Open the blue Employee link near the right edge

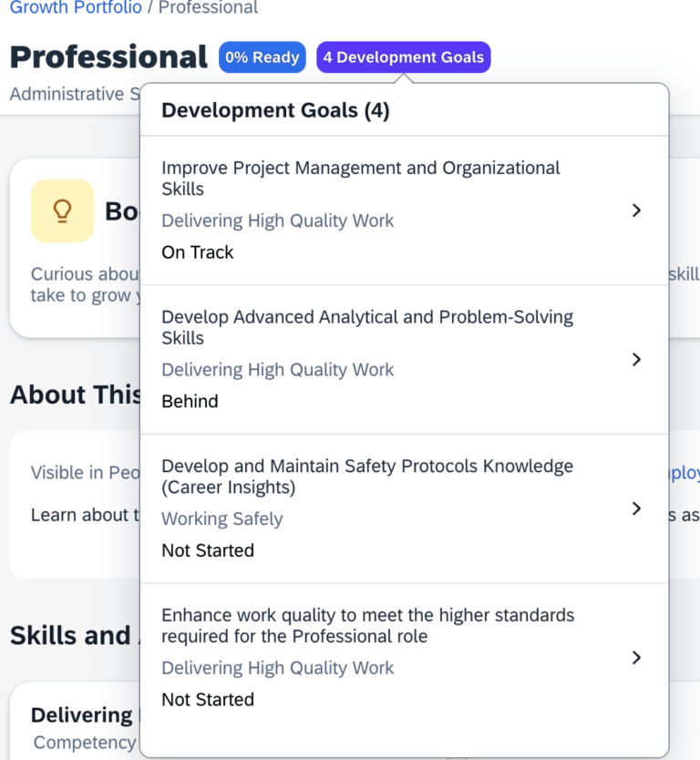[690, 472]
